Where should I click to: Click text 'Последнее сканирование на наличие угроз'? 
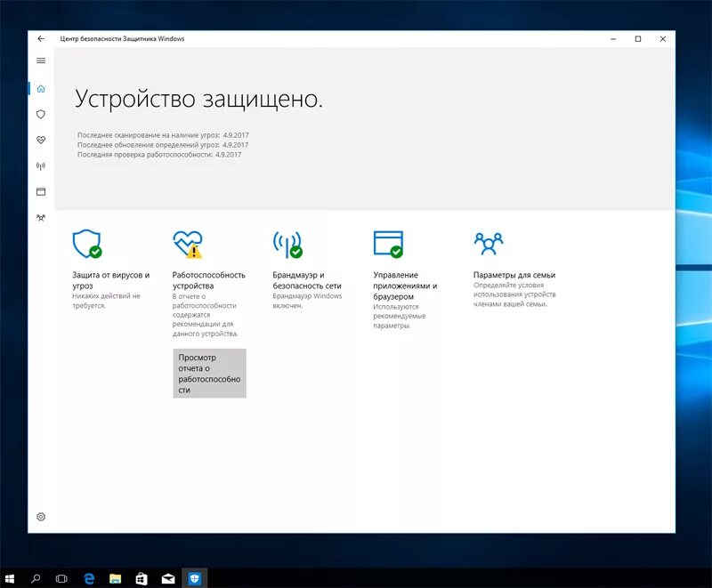click(149, 135)
